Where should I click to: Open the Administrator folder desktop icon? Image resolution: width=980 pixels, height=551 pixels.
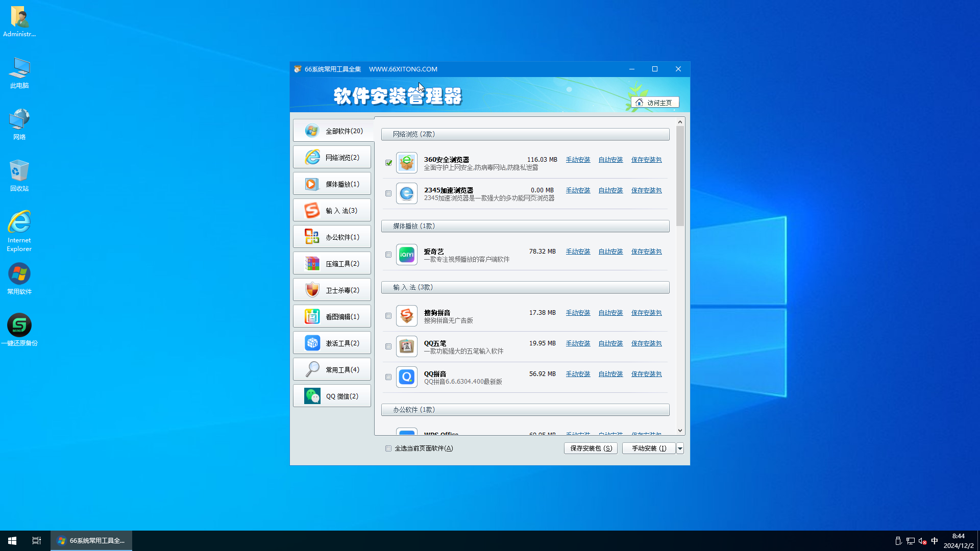coord(19,21)
